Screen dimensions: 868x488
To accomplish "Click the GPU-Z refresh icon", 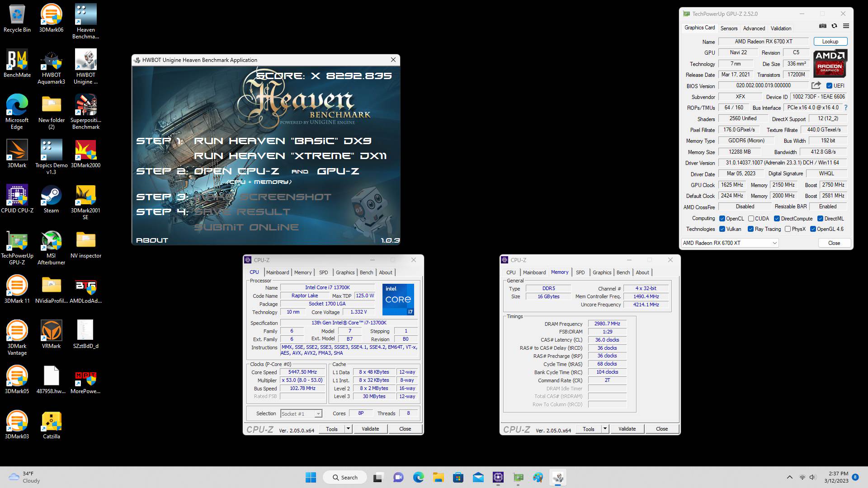I will pyautogui.click(x=835, y=26).
